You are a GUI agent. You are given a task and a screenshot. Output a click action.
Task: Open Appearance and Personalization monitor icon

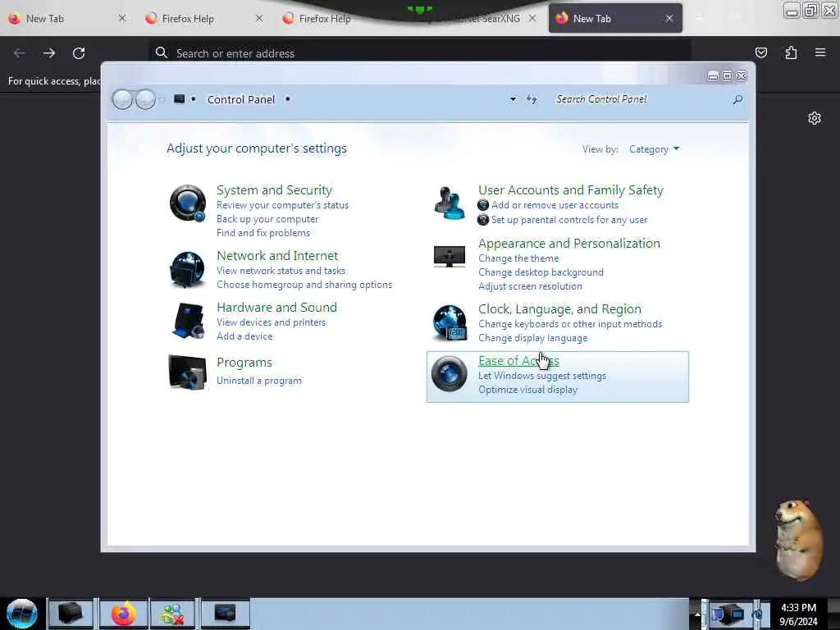coord(449,256)
